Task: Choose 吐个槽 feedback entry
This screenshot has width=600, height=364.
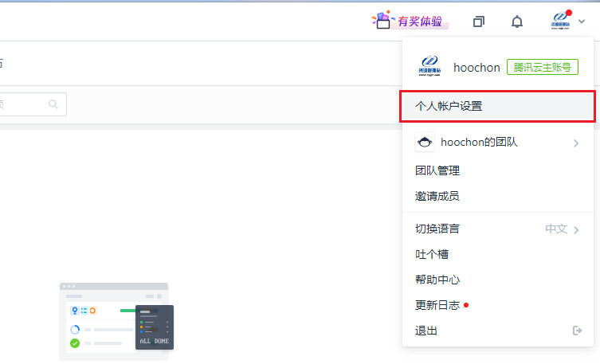Action: [x=432, y=254]
